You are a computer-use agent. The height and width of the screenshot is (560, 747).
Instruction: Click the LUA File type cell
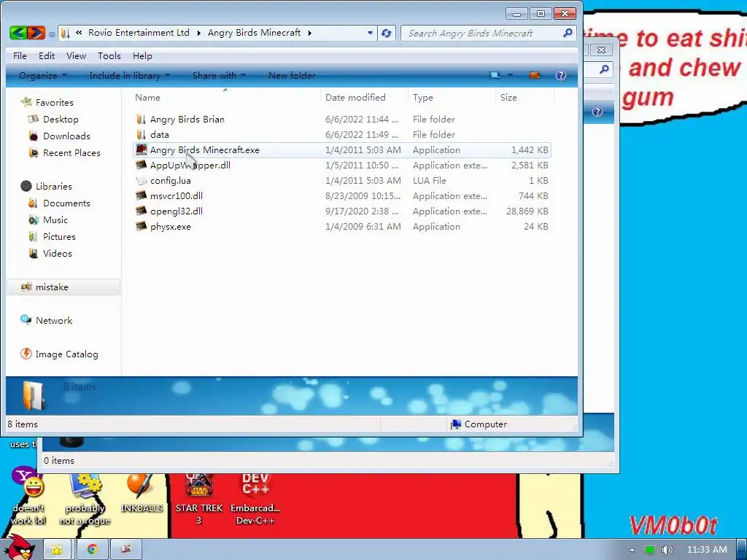pos(430,180)
